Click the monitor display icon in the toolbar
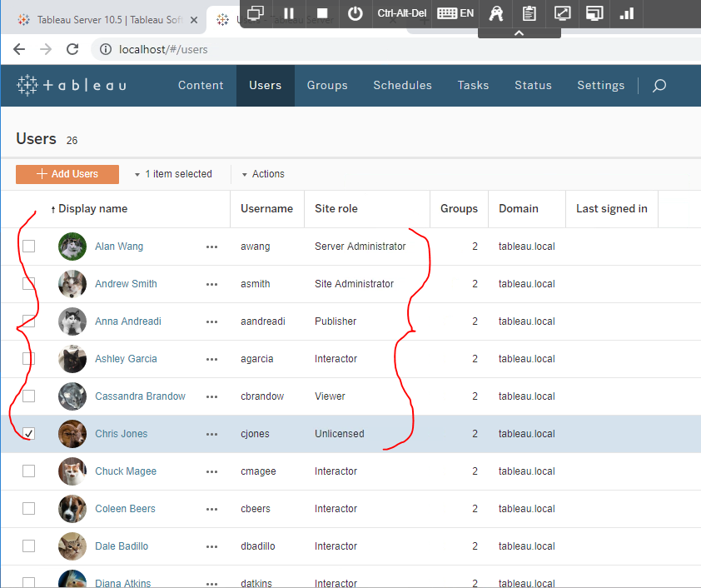 tap(594, 13)
